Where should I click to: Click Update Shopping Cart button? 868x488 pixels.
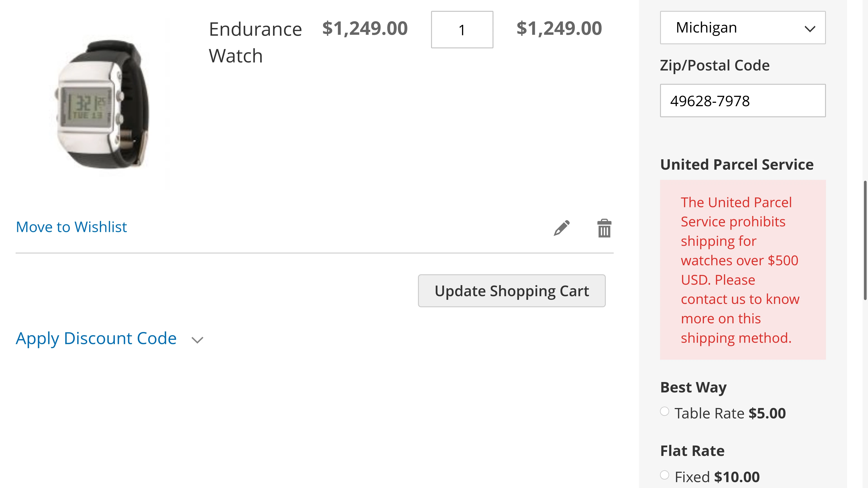click(x=512, y=291)
